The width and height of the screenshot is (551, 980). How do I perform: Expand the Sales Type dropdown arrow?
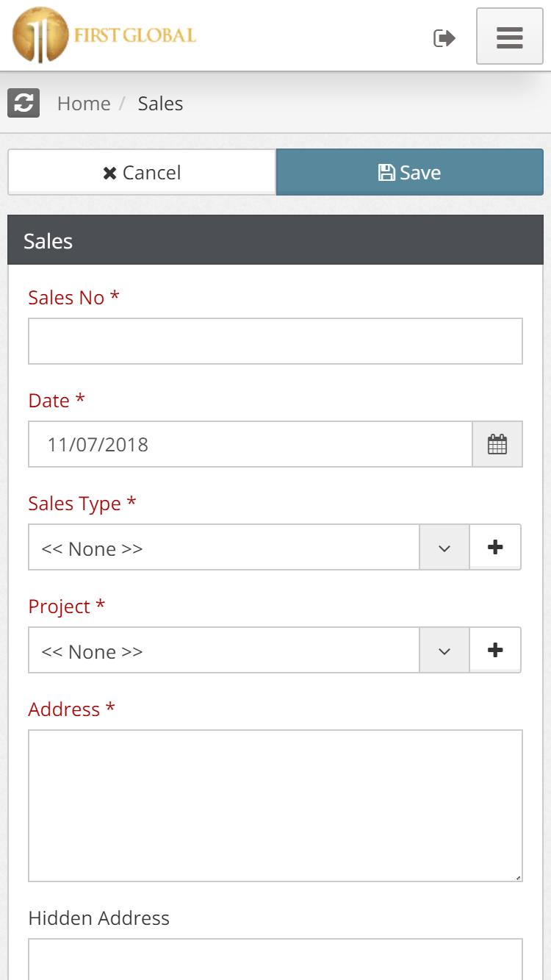tap(444, 547)
